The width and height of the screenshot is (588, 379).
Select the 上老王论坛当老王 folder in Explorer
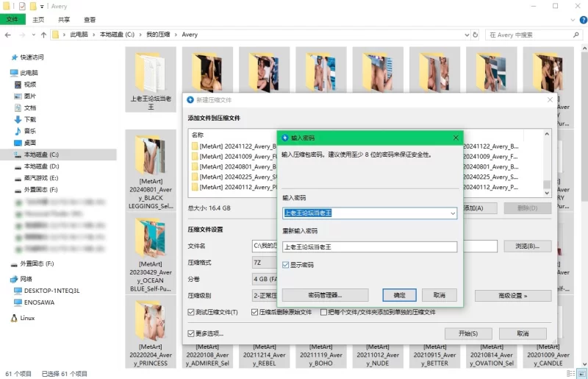pyautogui.click(x=151, y=79)
